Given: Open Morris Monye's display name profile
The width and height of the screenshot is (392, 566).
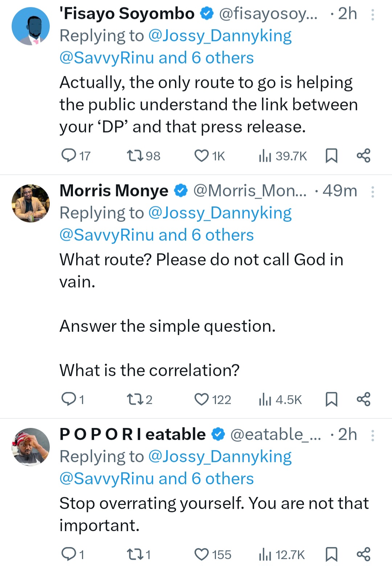Looking at the screenshot, I should tap(114, 191).
